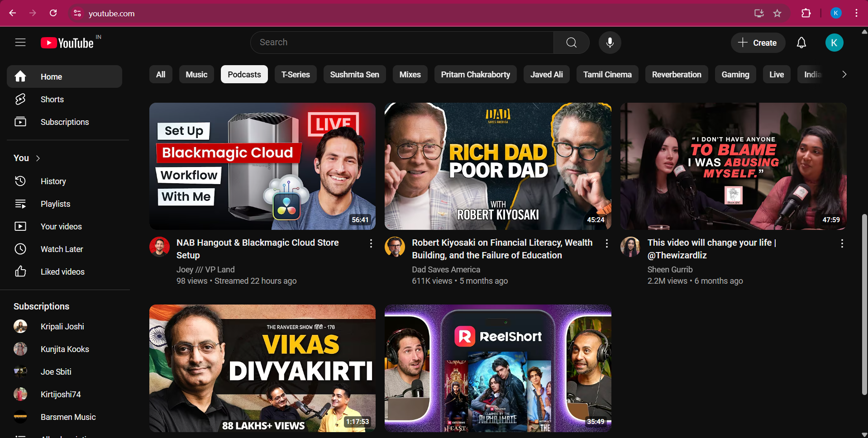Open Liked videos
The width and height of the screenshot is (868, 438).
coord(64,271)
